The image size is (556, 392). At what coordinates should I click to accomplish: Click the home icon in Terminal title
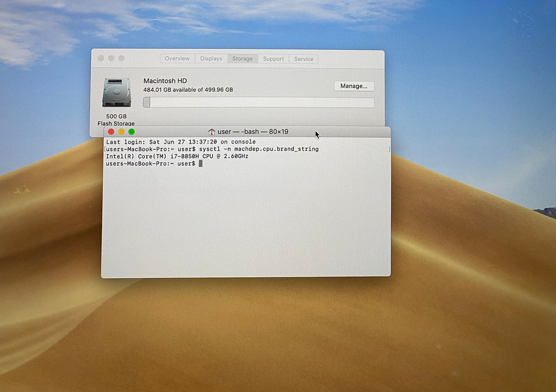[212, 132]
